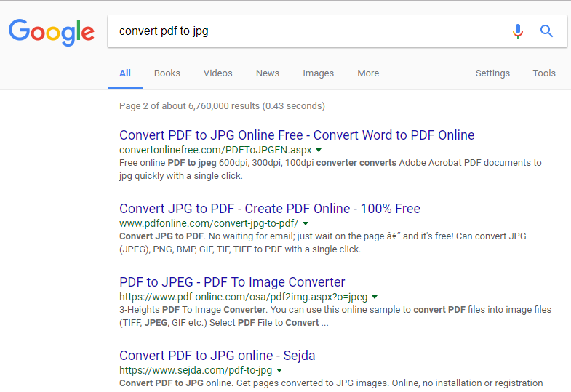
Task: Open 'Convert PDF to JPG online - Sejda' result
Action: point(217,356)
